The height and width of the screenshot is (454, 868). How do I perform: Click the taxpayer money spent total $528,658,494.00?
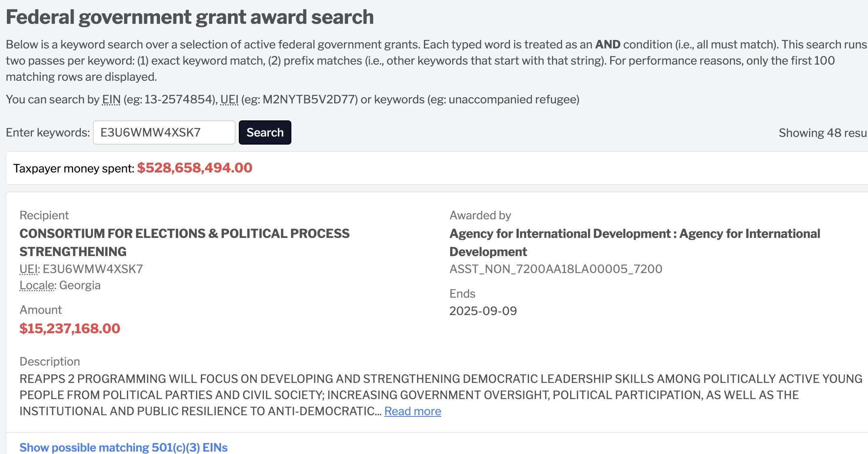click(x=195, y=168)
